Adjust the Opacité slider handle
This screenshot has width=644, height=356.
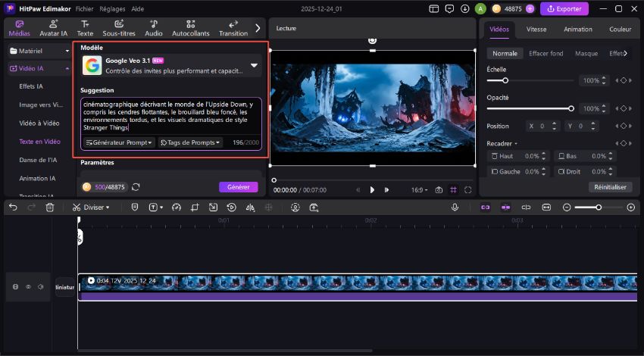click(x=571, y=109)
